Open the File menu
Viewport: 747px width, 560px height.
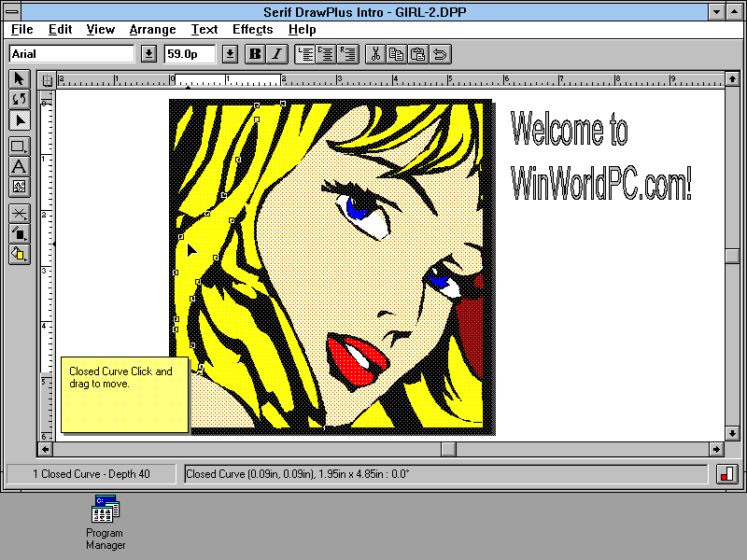(21, 30)
